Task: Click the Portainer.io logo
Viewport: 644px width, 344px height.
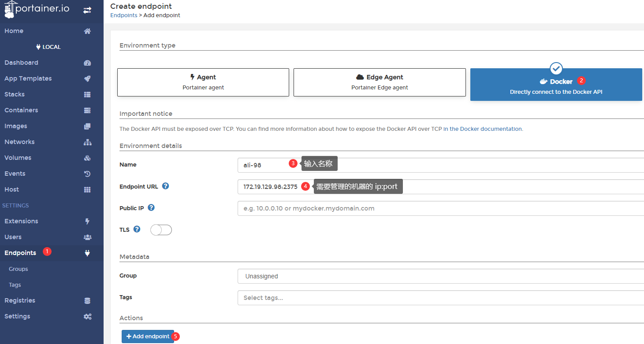Action: pos(37,10)
